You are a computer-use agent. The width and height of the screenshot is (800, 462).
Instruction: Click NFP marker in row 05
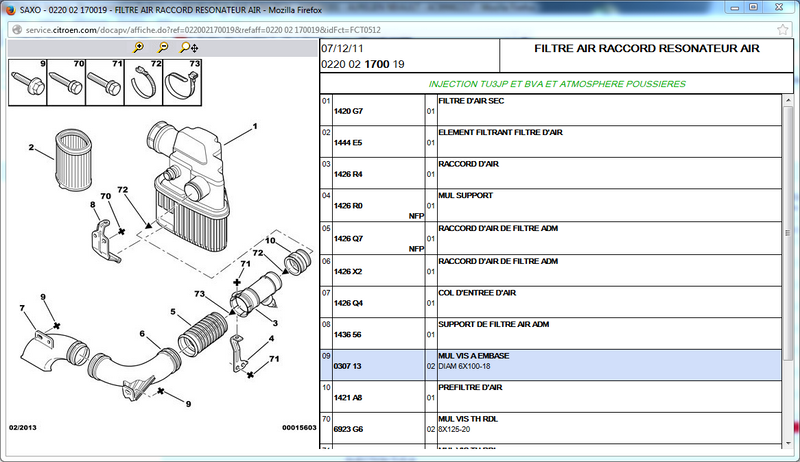(416, 249)
